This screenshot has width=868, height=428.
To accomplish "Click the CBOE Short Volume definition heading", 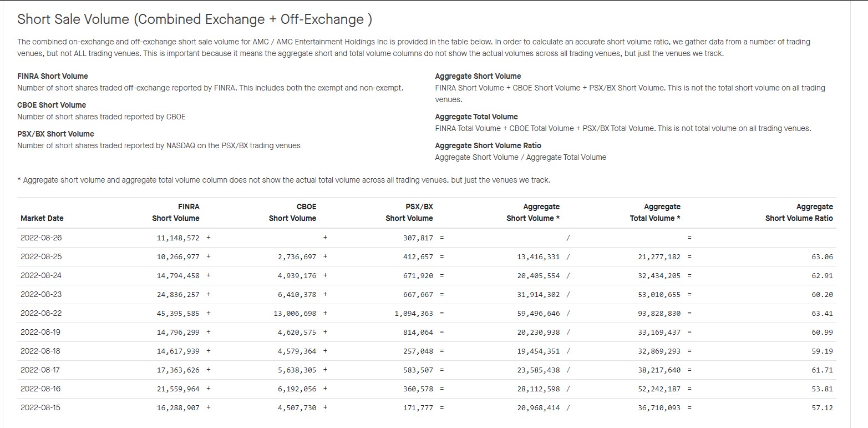I will tap(52, 105).
